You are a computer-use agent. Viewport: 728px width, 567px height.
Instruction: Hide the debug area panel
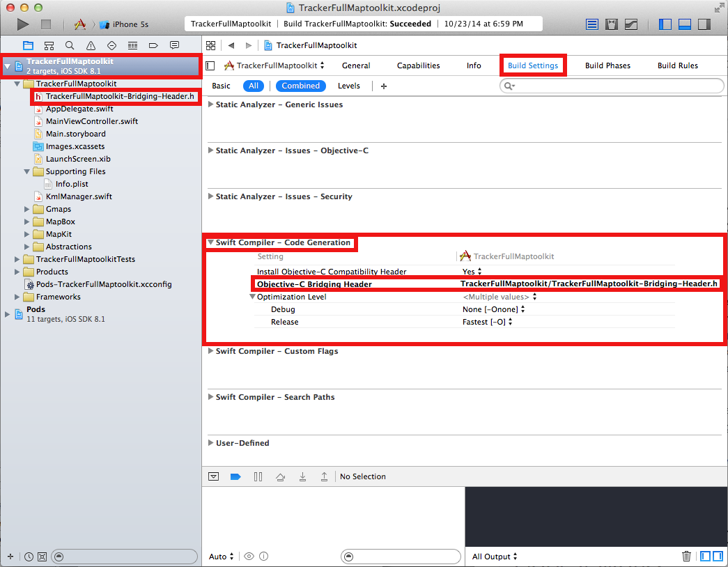[x=214, y=476]
